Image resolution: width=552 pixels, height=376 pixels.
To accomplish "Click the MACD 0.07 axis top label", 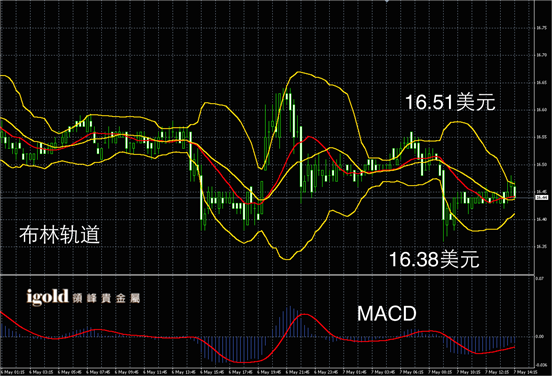I will coord(539,278).
